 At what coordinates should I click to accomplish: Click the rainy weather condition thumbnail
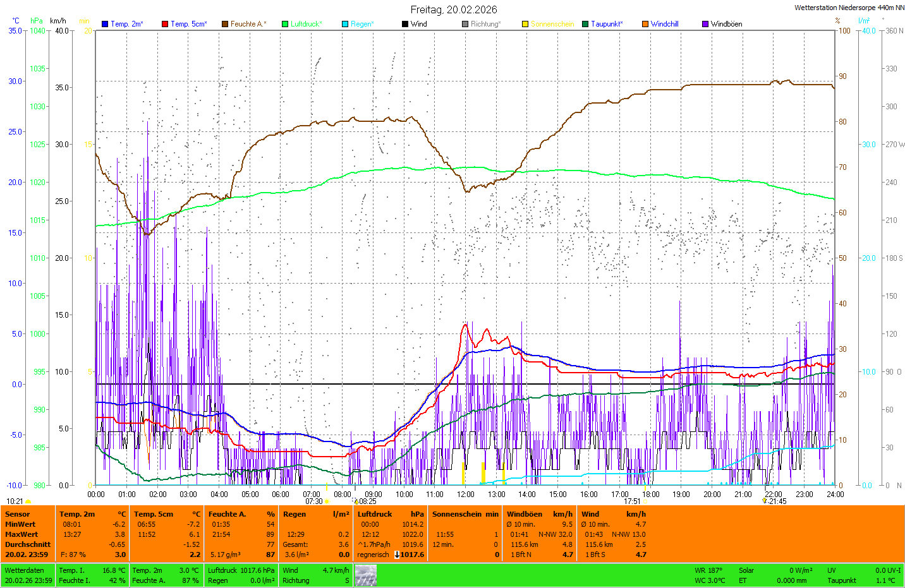(366, 575)
